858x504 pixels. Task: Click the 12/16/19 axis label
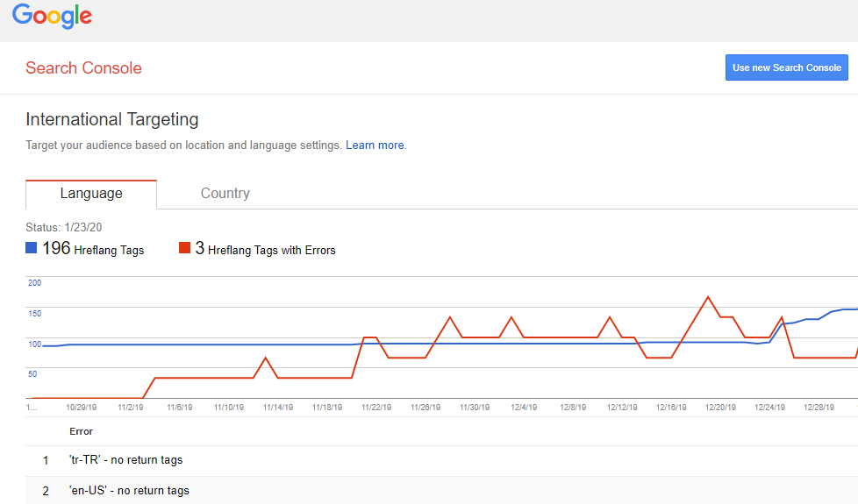click(x=671, y=408)
